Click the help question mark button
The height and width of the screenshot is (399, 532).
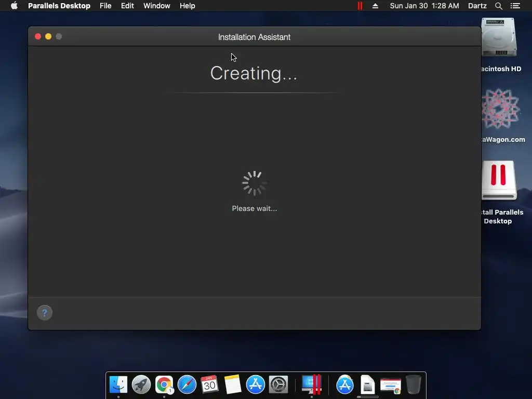[45, 312]
